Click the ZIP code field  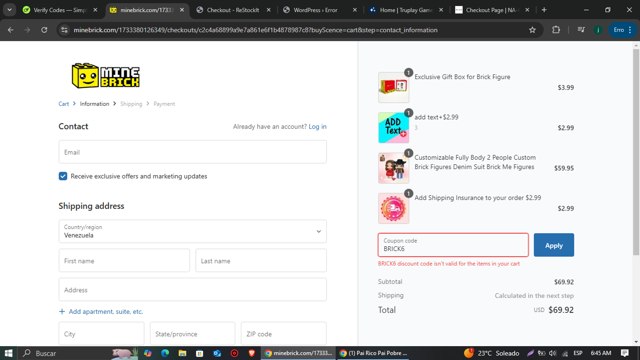284,333
